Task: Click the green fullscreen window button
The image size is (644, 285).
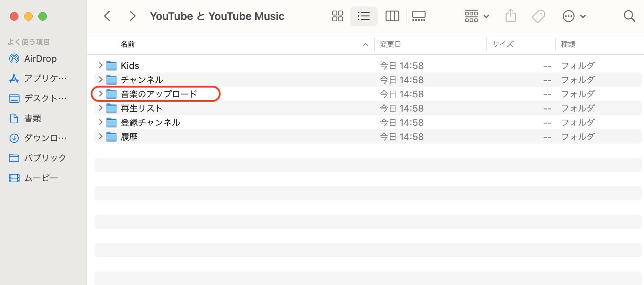Action: tap(43, 16)
